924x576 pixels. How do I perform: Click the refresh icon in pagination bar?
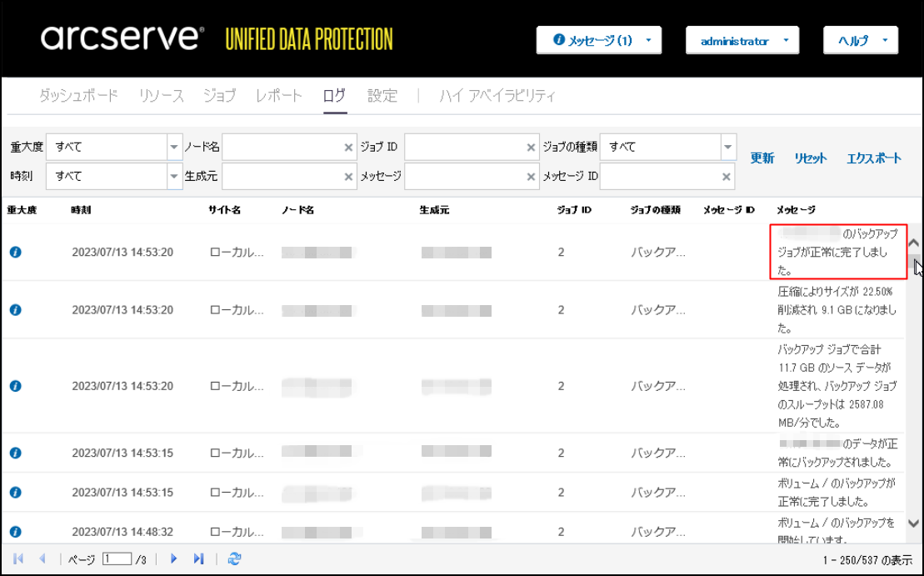234,558
